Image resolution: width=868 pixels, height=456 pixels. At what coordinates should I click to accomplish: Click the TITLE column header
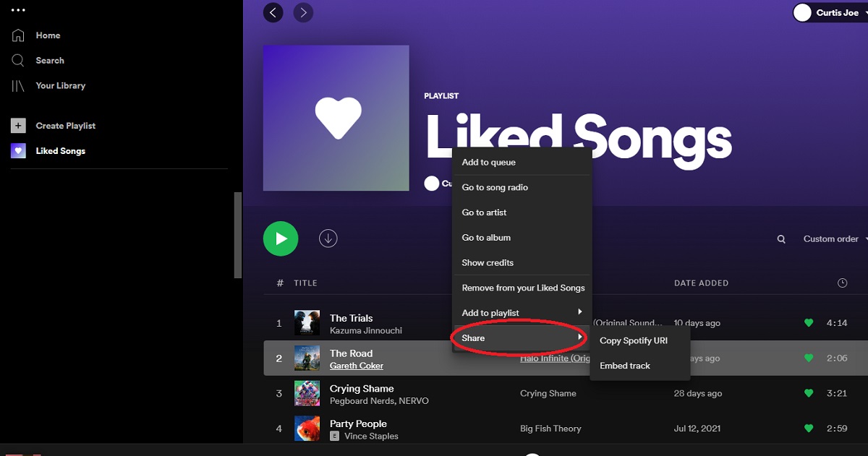305,283
